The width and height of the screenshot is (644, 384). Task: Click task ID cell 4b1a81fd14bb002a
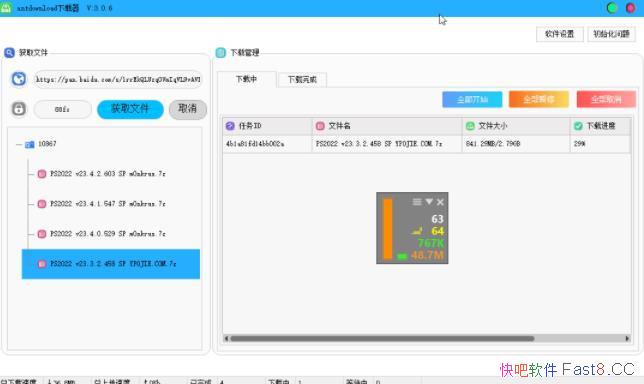point(267,144)
